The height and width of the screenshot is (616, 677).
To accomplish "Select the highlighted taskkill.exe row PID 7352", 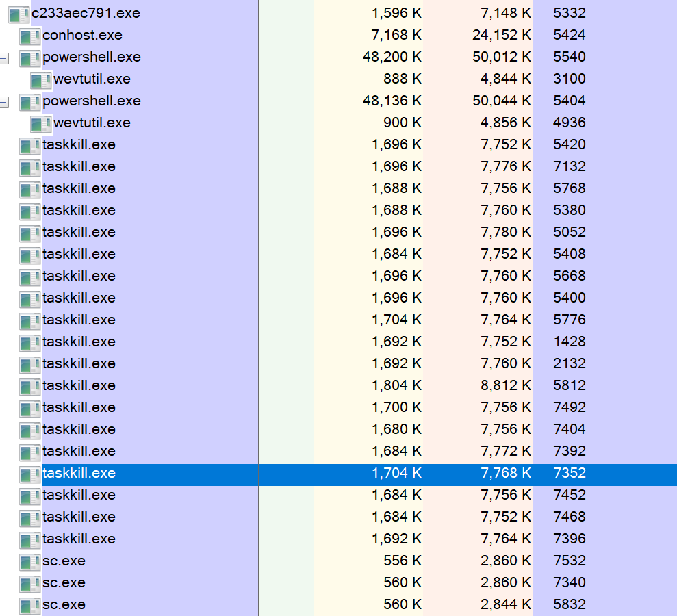I will click(79, 473).
